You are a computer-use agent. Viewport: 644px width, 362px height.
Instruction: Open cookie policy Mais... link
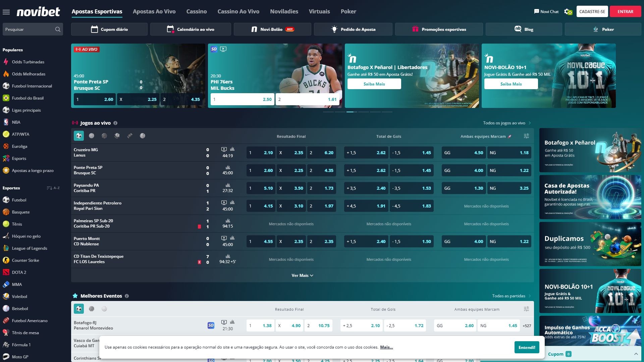[x=386, y=347]
